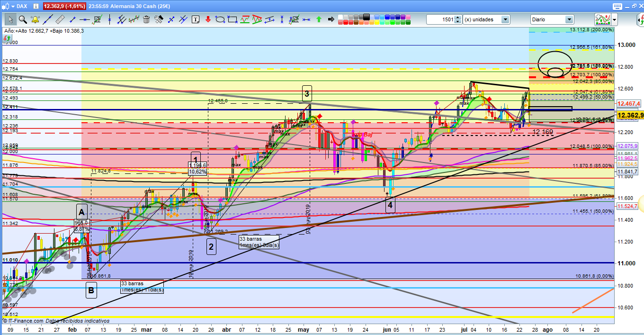Click the trash can delete icon
This screenshot has height=335, width=644.
(146, 19)
